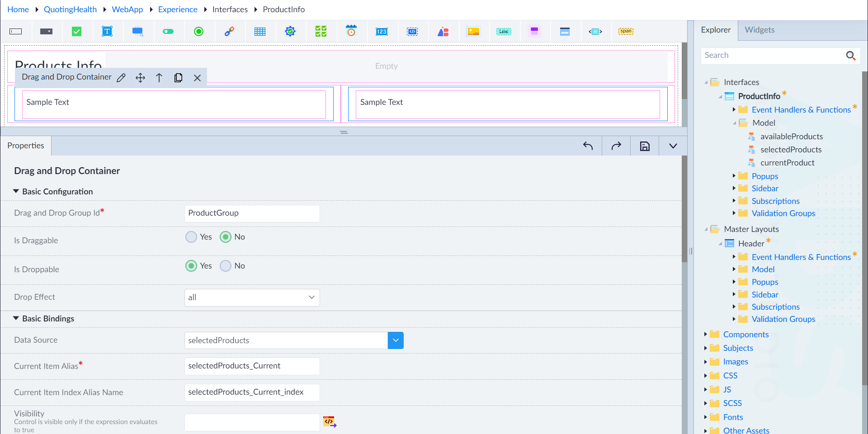Screen dimensions: 868x434
Task: Click the duplicate icon on container toolbar
Action: (179, 78)
